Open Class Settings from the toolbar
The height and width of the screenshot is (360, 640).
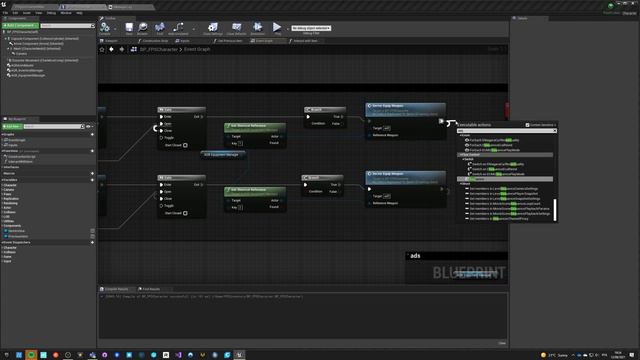[x=213, y=27]
